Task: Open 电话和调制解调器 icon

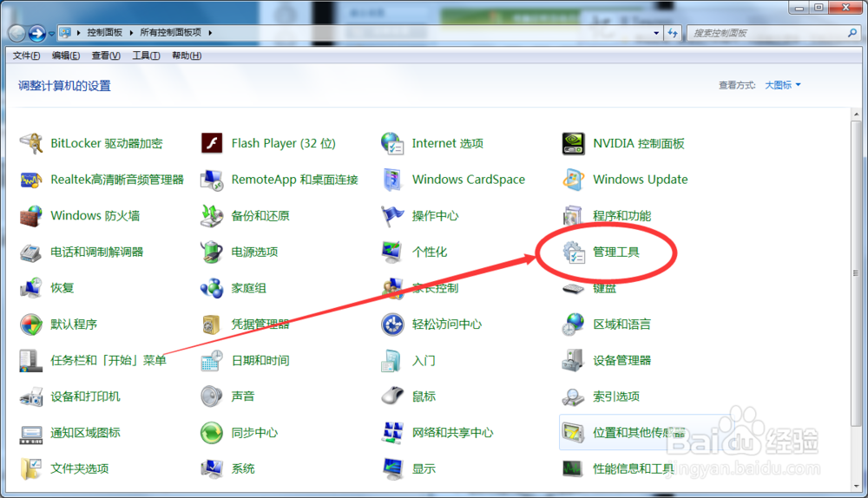Action: [31, 252]
